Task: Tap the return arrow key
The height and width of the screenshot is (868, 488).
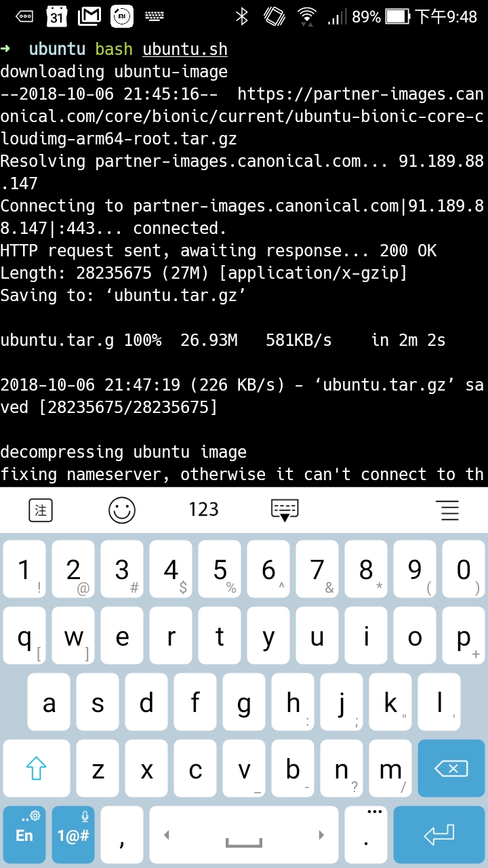Action: tap(439, 835)
